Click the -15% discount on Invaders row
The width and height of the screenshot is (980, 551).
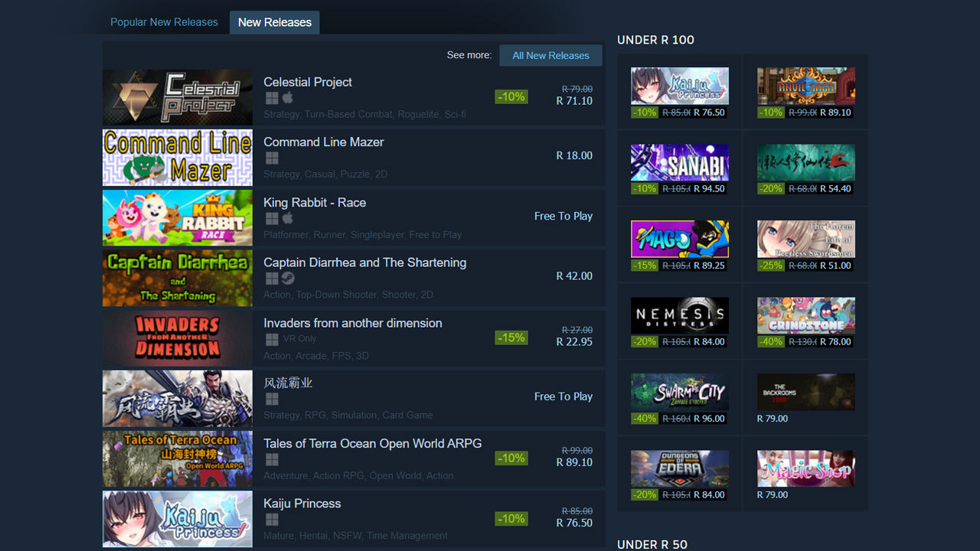[x=511, y=337]
